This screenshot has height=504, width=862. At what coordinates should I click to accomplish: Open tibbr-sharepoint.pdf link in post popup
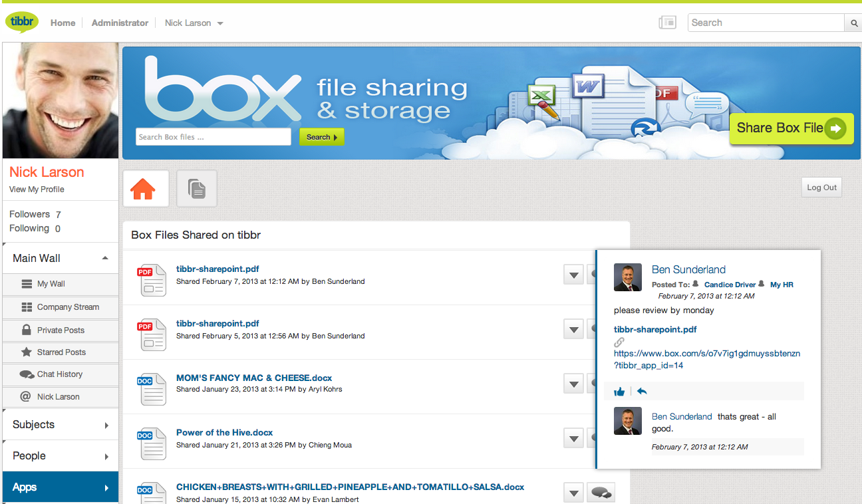pyautogui.click(x=655, y=330)
